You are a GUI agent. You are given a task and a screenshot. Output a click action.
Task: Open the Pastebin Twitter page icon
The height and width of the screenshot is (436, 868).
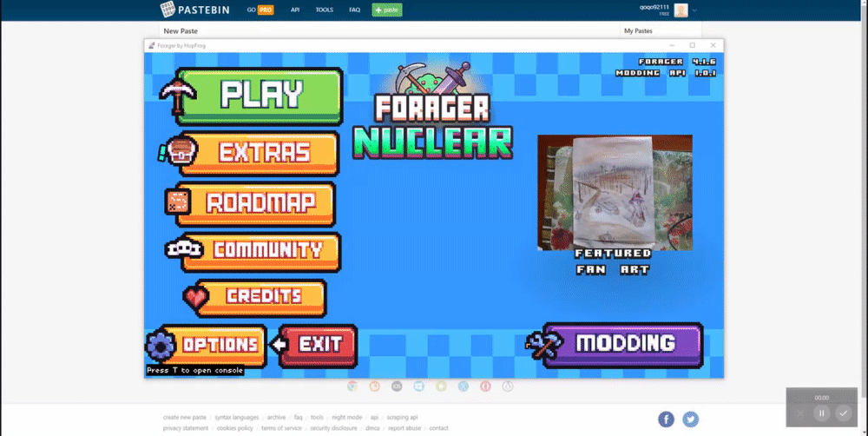(690, 419)
